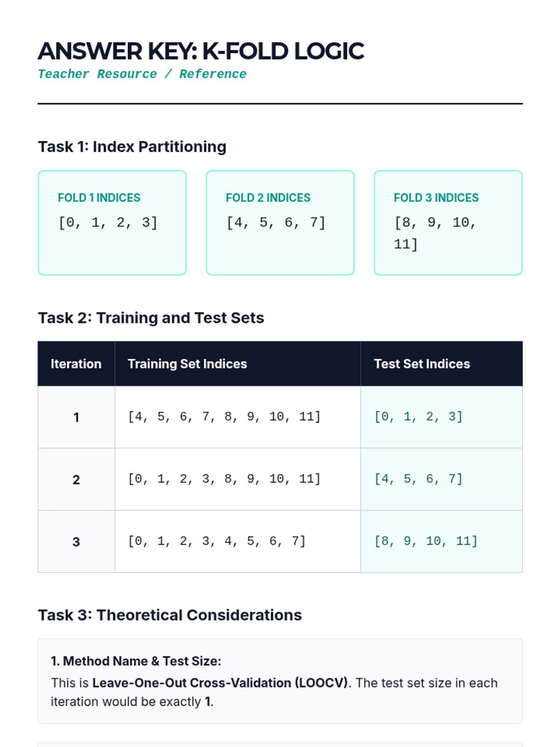Click the iteration number 2 cell
The width and height of the screenshot is (560, 747).
tap(76, 479)
